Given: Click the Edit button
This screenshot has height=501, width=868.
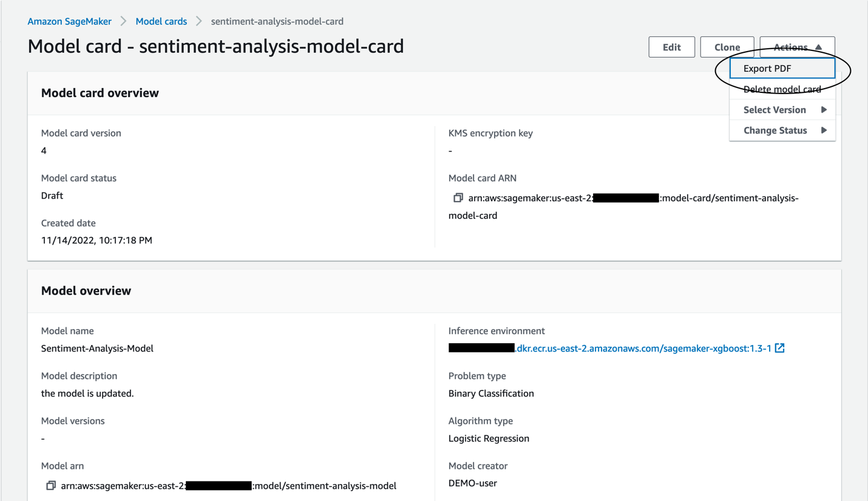Looking at the screenshot, I should (x=671, y=47).
